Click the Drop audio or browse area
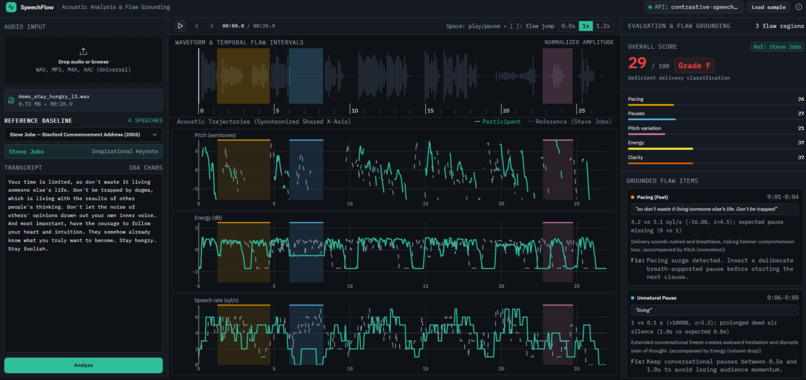This screenshot has height=380, width=806. [83, 60]
